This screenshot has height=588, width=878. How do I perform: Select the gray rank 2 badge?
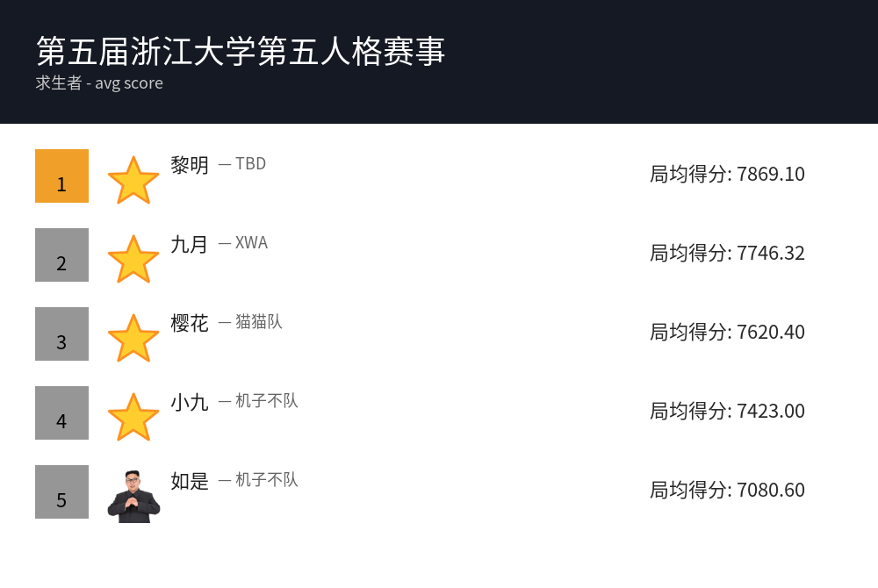61,255
